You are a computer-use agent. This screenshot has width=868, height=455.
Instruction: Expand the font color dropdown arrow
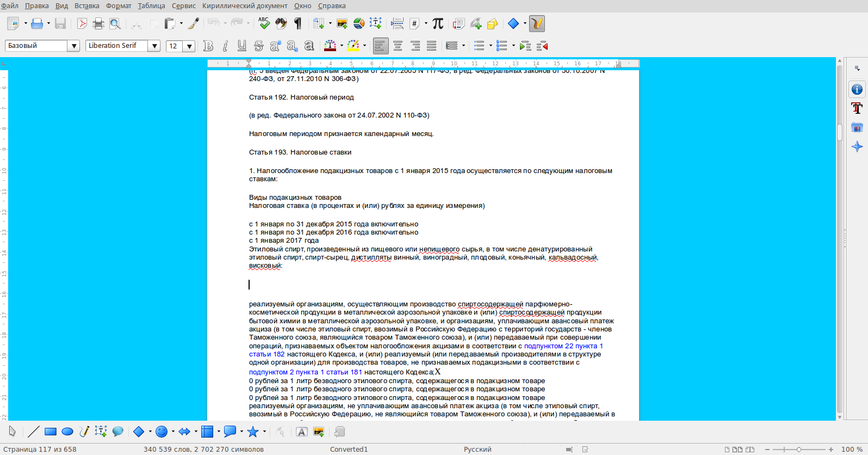342,46
